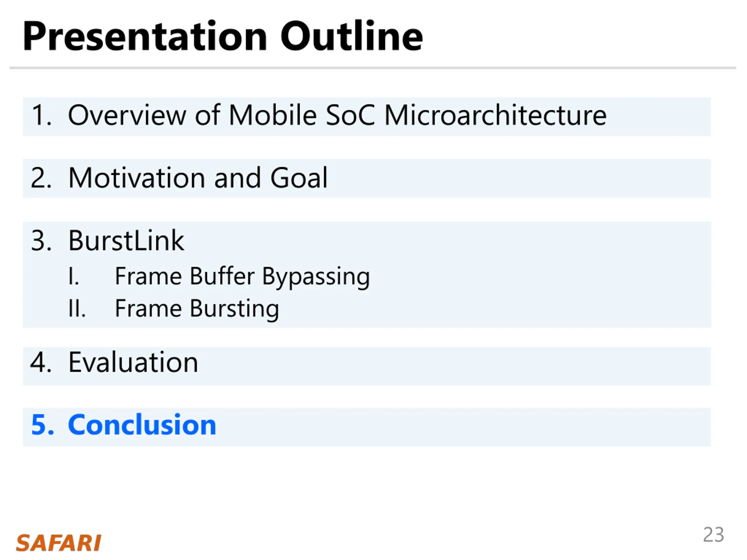Select the Frame Bursting sub-item
The height and width of the screenshot is (560, 747).
[x=197, y=309]
